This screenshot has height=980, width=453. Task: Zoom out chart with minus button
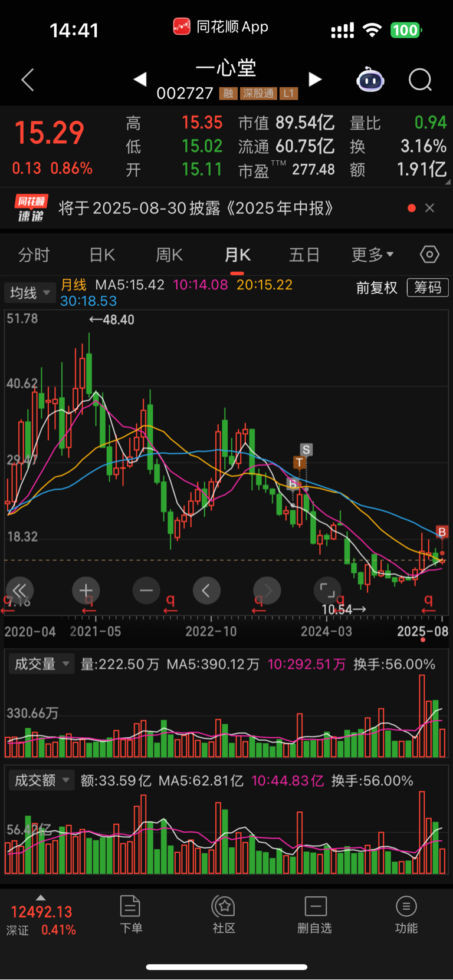click(x=146, y=590)
